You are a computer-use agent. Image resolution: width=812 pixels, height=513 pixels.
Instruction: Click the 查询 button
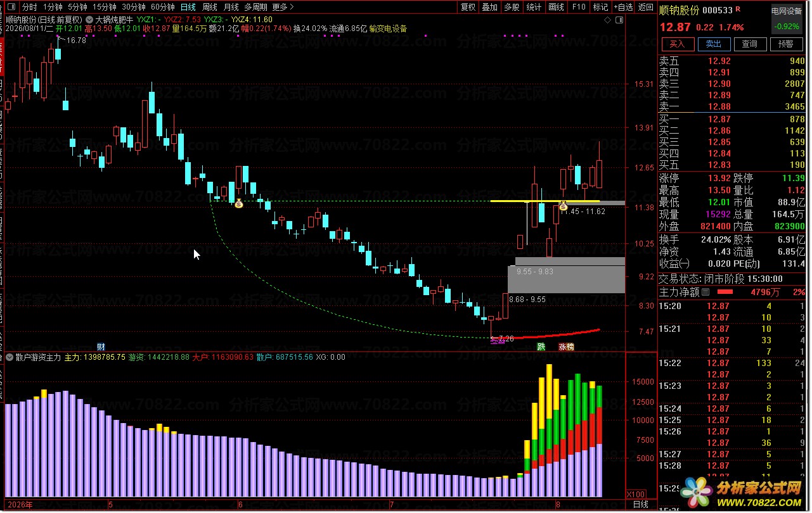point(750,44)
